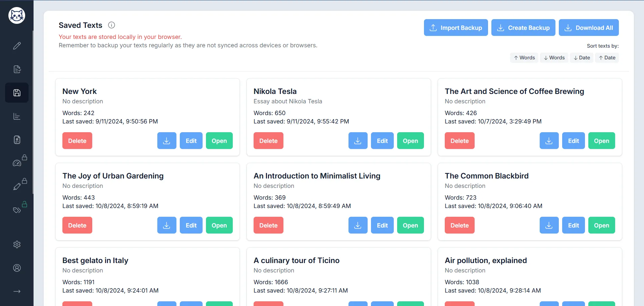644x306 pixels.
Task: Download The Common Blackbird text
Action: (549, 225)
